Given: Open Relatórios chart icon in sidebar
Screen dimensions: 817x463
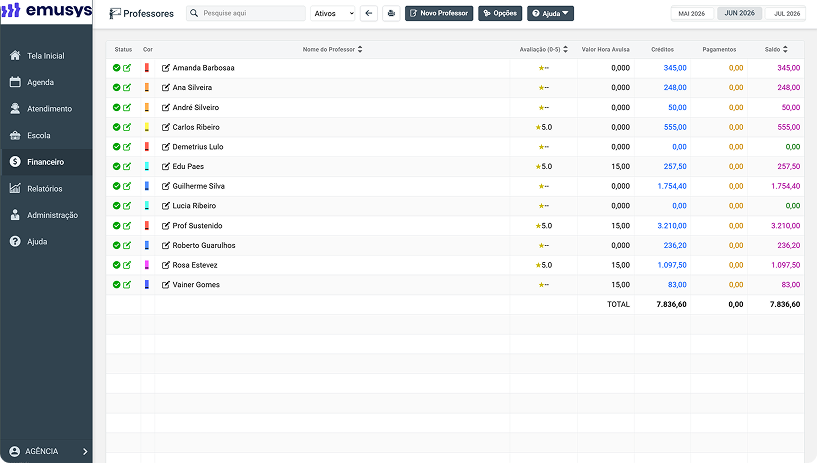Looking at the screenshot, I should pos(15,189).
